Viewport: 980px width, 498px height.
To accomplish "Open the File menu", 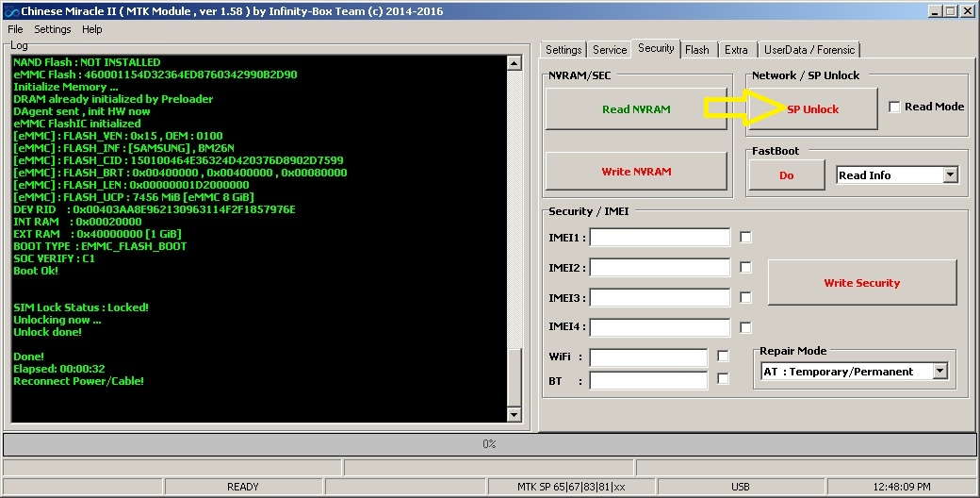I will point(16,29).
